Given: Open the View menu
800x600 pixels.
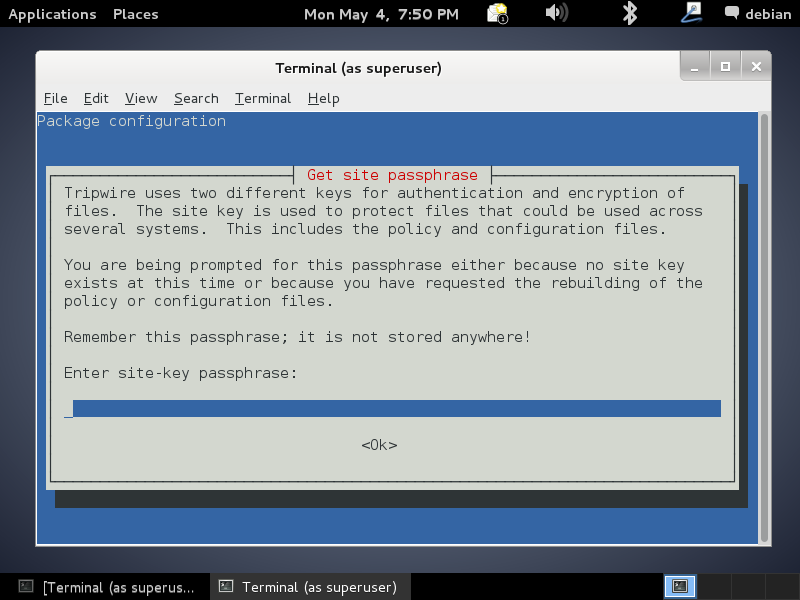Looking at the screenshot, I should 141,98.
